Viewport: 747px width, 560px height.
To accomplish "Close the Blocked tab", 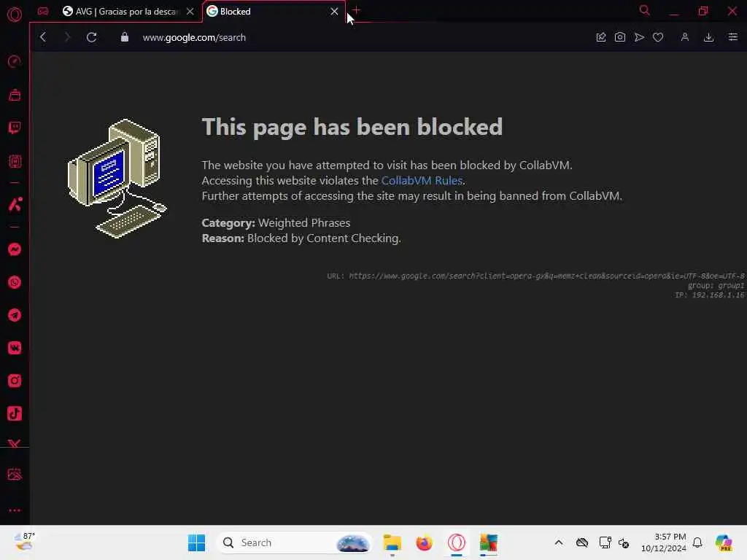I will click(x=334, y=12).
